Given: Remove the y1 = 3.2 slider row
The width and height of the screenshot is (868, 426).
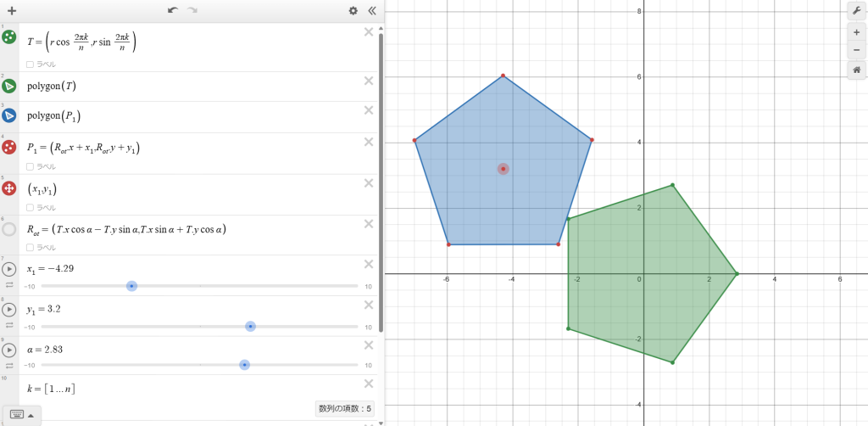Looking at the screenshot, I should (x=369, y=305).
